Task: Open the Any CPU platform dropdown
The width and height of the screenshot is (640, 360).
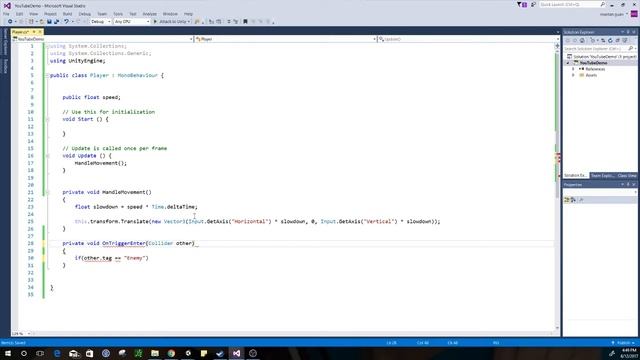Action: (x=132, y=21)
